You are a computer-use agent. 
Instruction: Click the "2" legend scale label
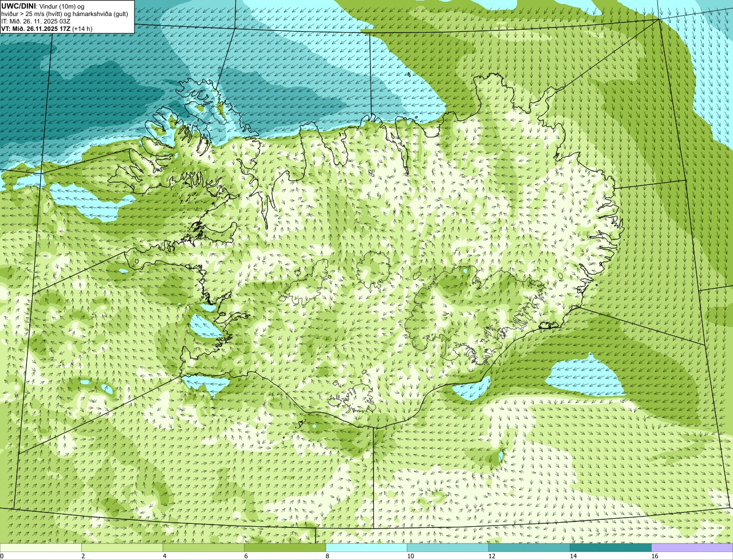(x=83, y=556)
